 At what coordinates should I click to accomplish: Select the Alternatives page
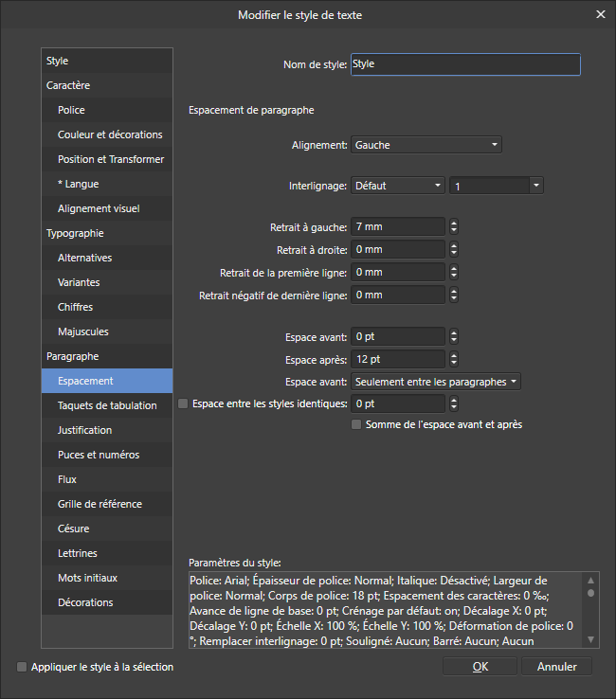[107, 258]
